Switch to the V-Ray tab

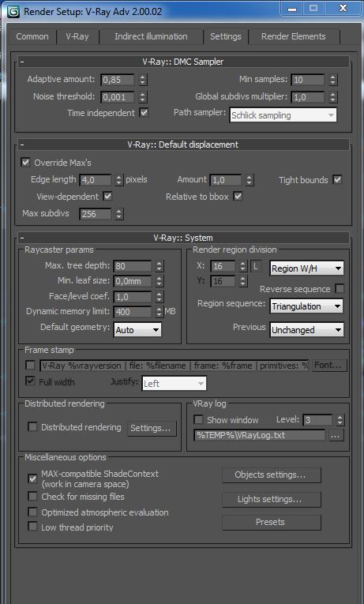77,36
